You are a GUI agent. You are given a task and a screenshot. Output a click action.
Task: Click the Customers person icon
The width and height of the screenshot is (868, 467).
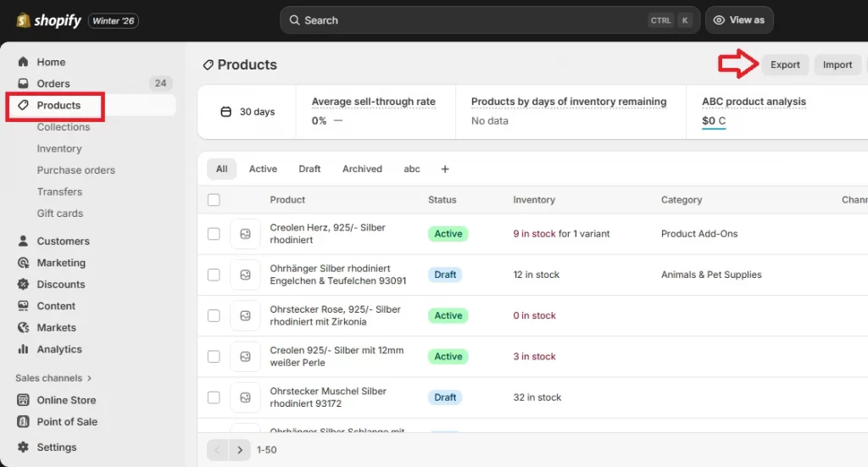click(x=23, y=241)
